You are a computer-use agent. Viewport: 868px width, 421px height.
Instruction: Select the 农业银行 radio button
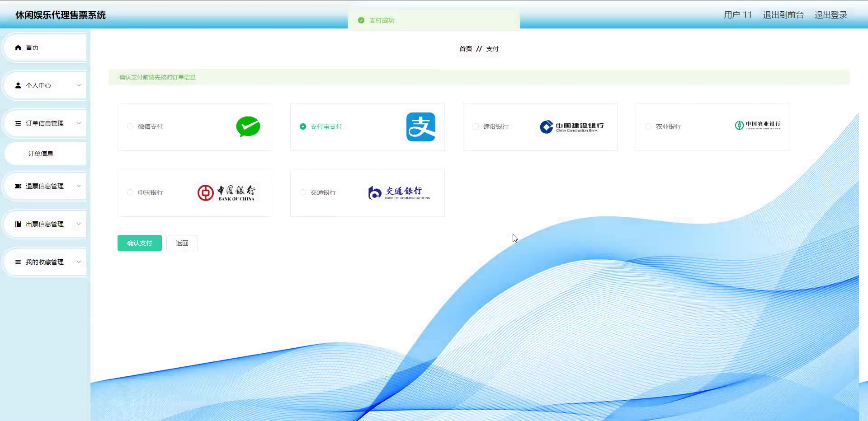tap(648, 126)
